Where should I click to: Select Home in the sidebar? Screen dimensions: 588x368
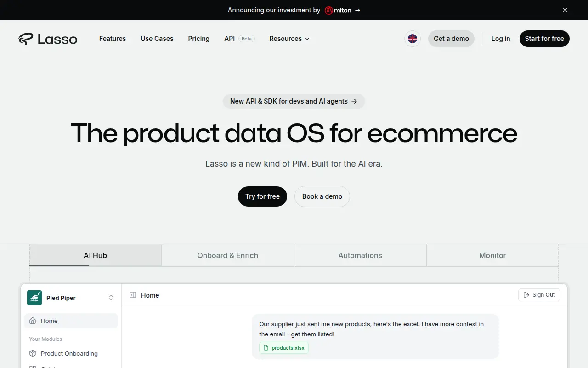[x=71, y=321]
